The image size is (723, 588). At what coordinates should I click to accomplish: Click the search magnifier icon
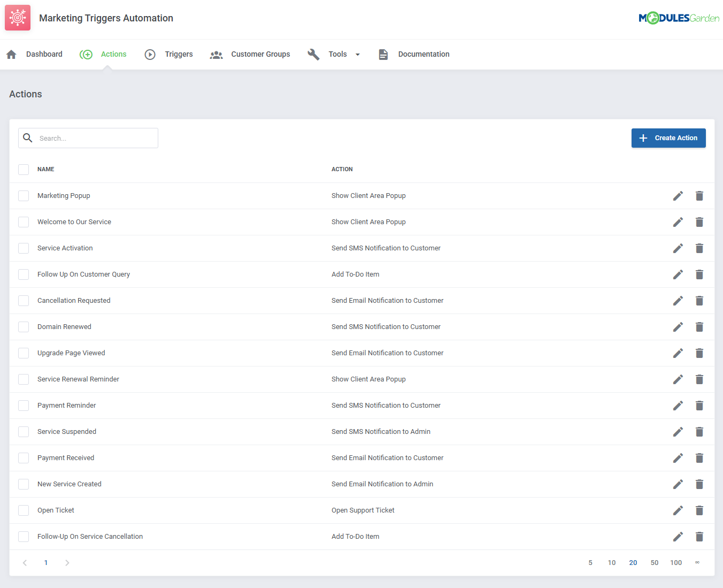(28, 138)
